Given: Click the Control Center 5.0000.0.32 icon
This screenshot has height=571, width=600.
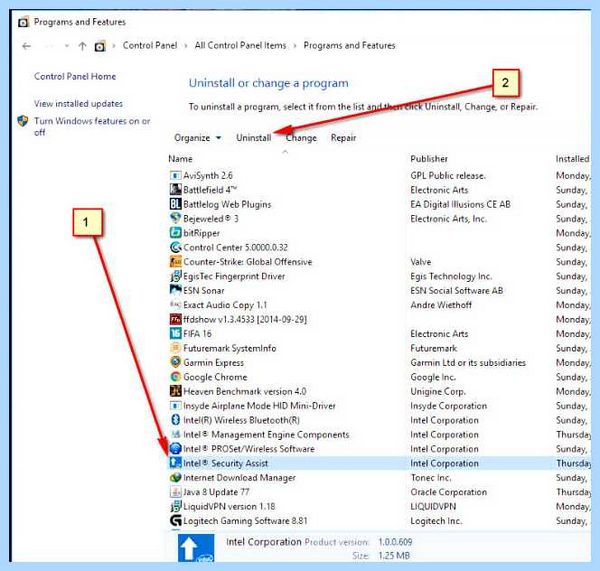Looking at the screenshot, I should point(175,248).
